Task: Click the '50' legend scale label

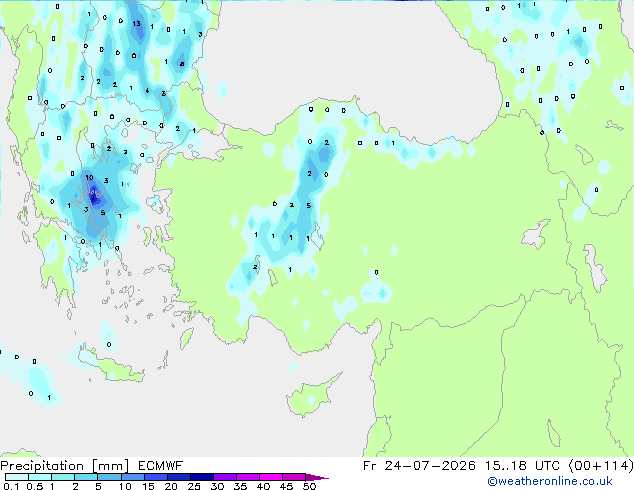Action: coord(309,486)
